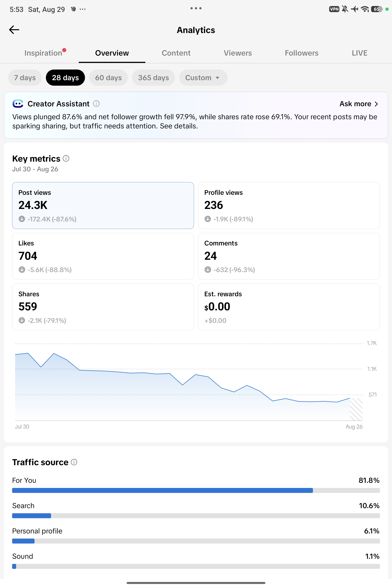Viewport: 392px width, 587px height.
Task: Tap the For You traffic bar
Action: click(196, 490)
